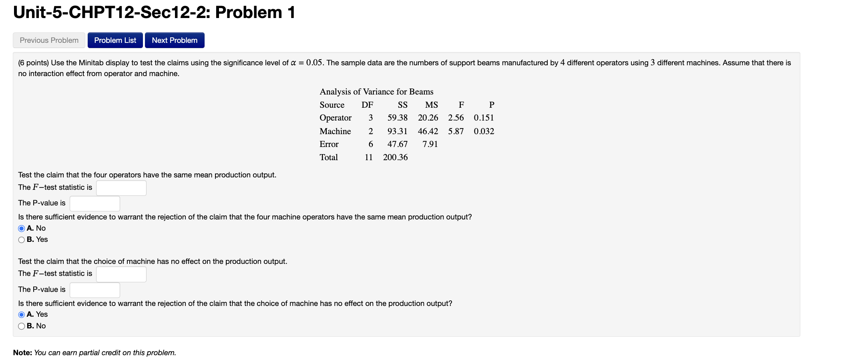
Task: Click the Previous Problem button
Action: (x=48, y=40)
